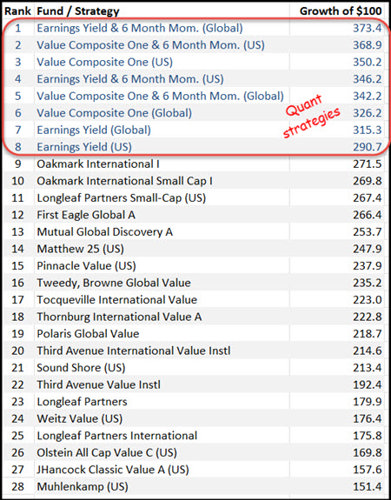Click the growth value 151.4

tap(367, 487)
